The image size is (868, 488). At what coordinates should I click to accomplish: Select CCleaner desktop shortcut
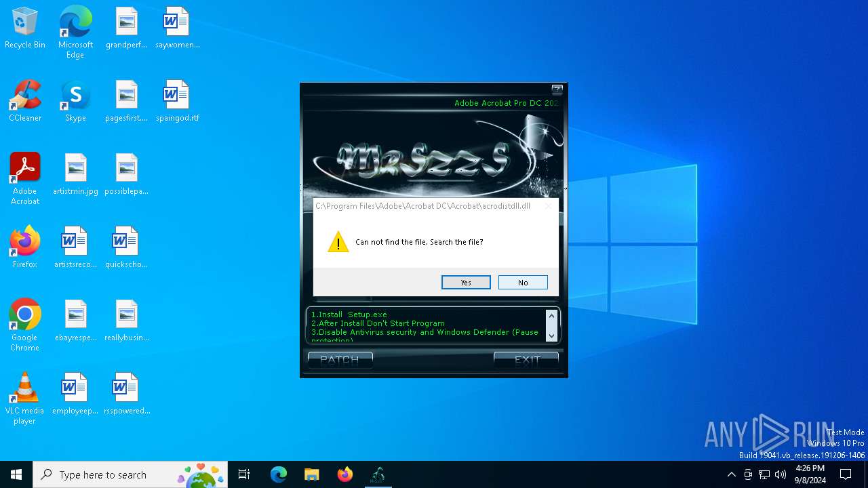(25, 102)
